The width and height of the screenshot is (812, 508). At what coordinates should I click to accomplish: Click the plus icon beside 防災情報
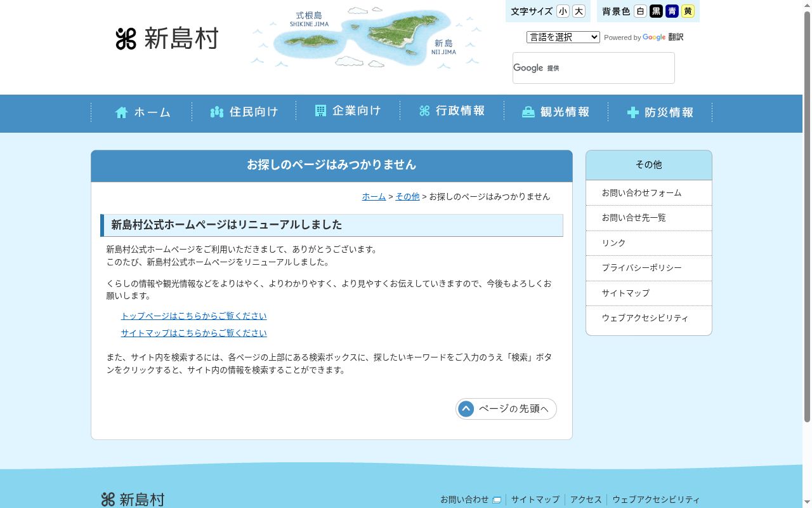pyautogui.click(x=632, y=112)
